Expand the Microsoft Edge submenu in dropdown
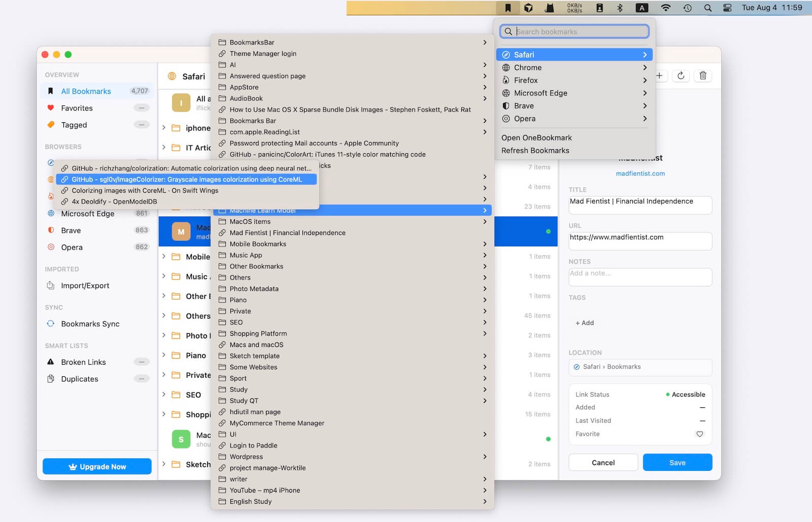Image resolution: width=812 pixels, height=522 pixels. (574, 93)
